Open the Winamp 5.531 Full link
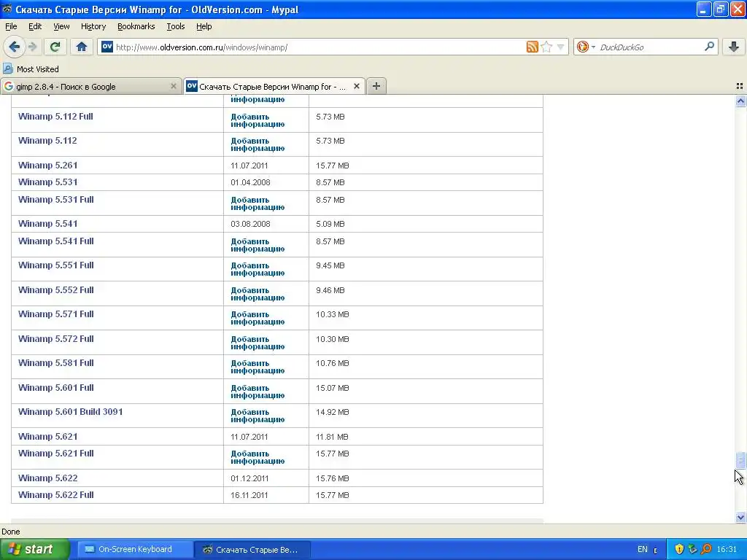 coord(55,199)
